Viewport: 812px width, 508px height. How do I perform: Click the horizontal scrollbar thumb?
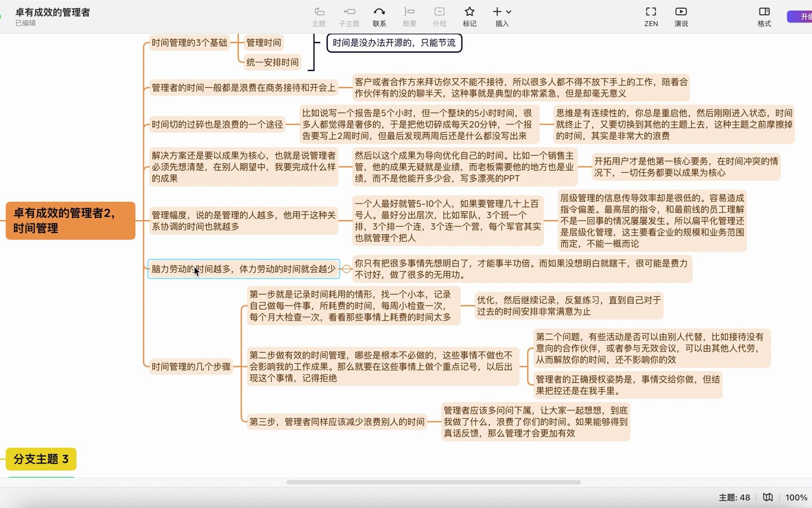pos(433,482)
